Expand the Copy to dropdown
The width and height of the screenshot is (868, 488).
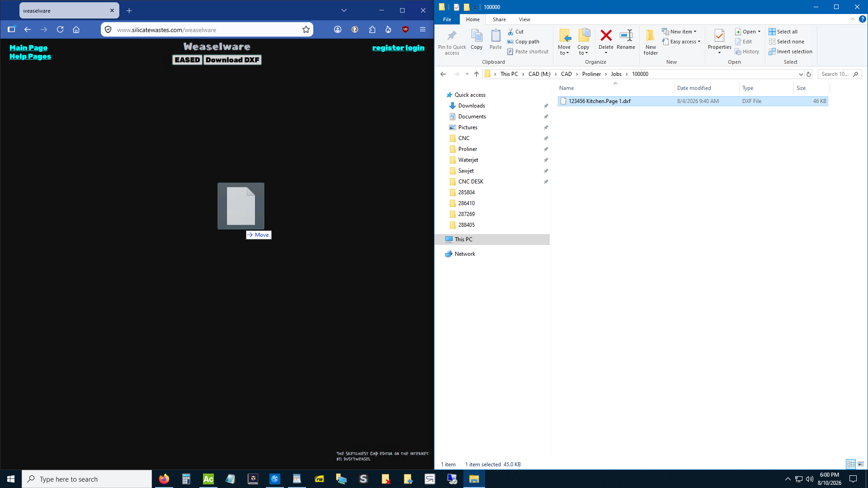[583, 50]
